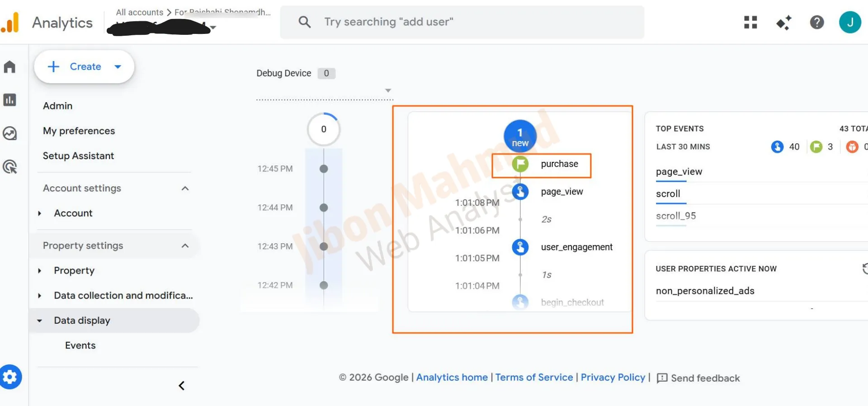Screen dimensions: 868x406
Task: Click the Admin gear icon
Action: click(x=10, y=377)
